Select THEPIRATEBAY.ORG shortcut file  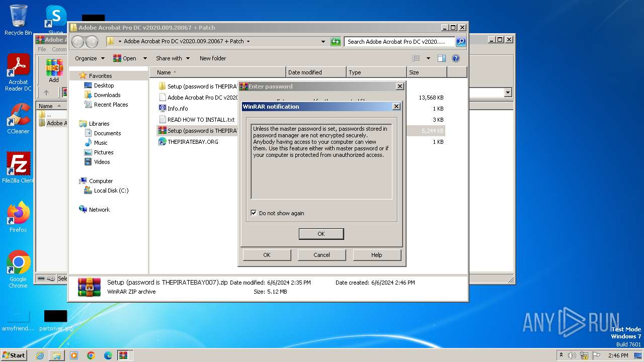click(193, 142)
